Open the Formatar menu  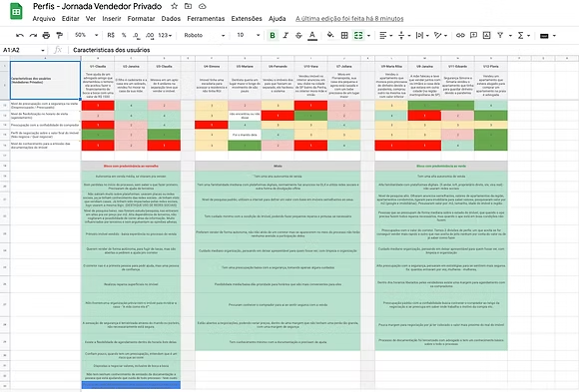click(141, 19)
